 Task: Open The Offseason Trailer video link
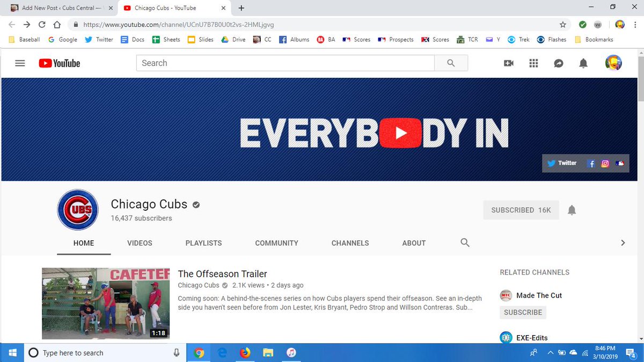click(222, 274)
